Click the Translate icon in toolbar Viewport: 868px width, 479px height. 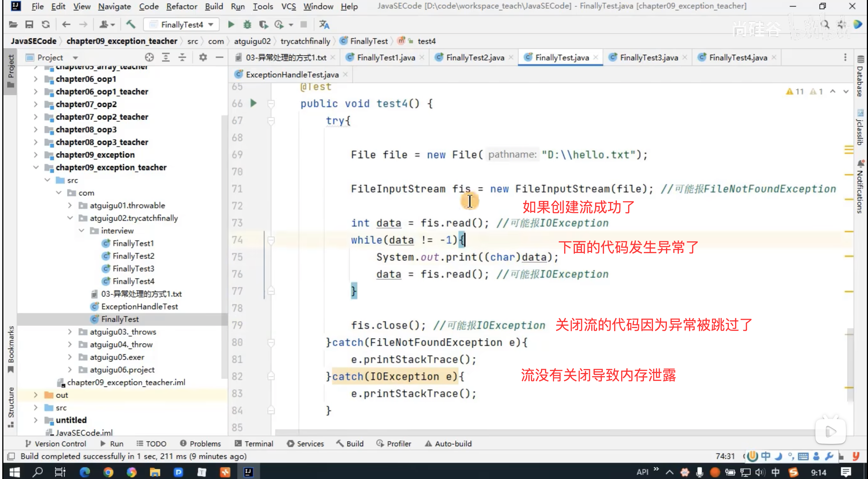pyautogui.click(x=324, y=24)
